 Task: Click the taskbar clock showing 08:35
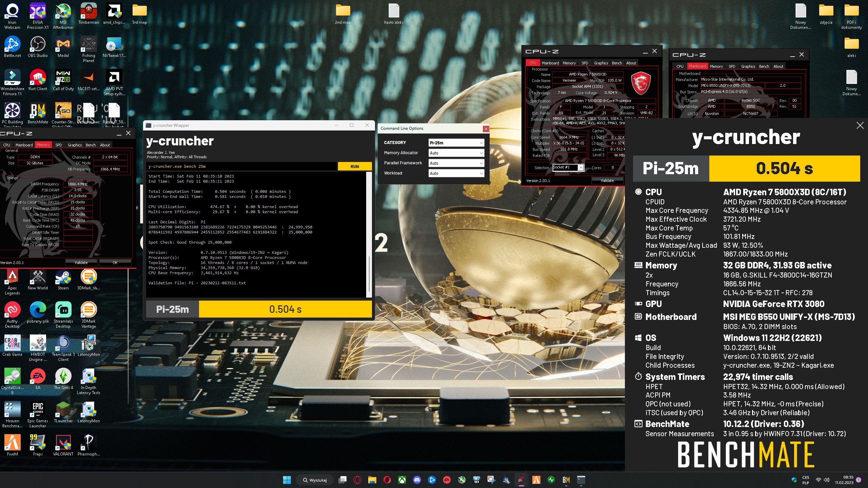[844, 480]
